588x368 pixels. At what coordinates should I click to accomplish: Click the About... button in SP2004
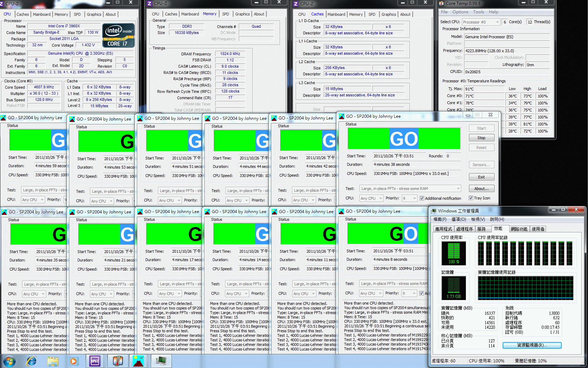pyautogui.click(x=481, y=189)
